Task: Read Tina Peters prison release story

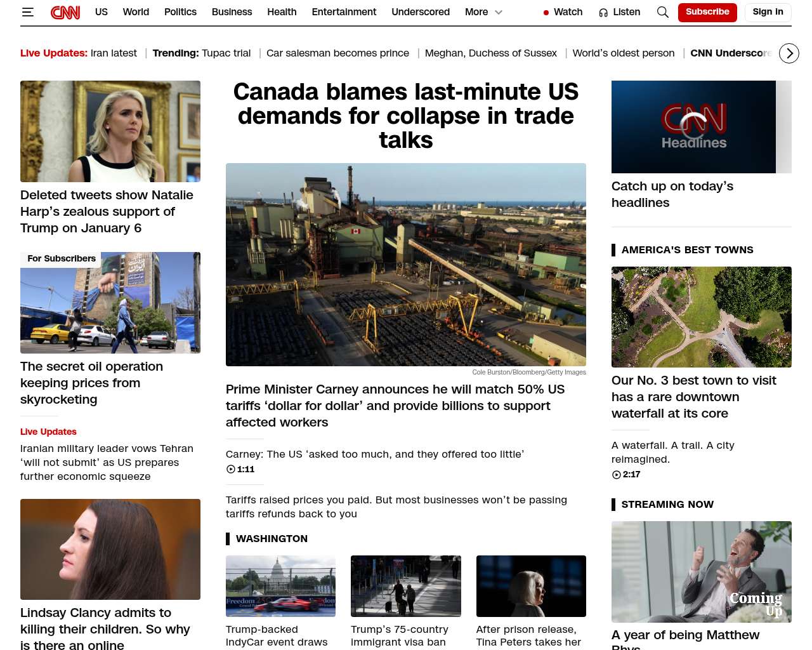Action: coord(528,636)
